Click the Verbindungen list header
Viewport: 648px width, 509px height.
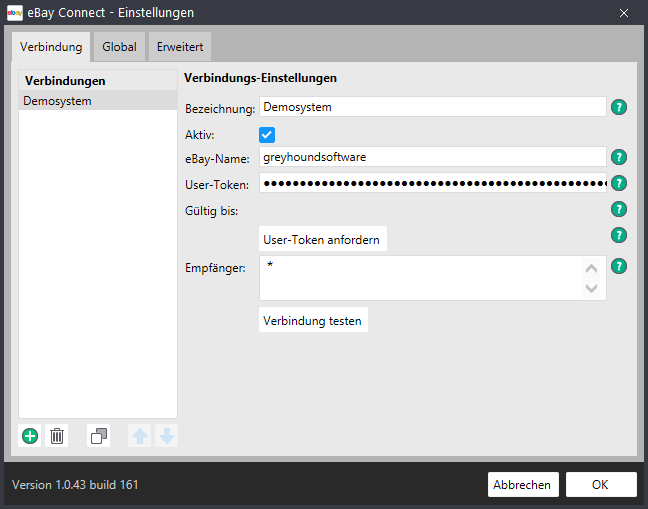pyautogui.click(x=98, y=81)
